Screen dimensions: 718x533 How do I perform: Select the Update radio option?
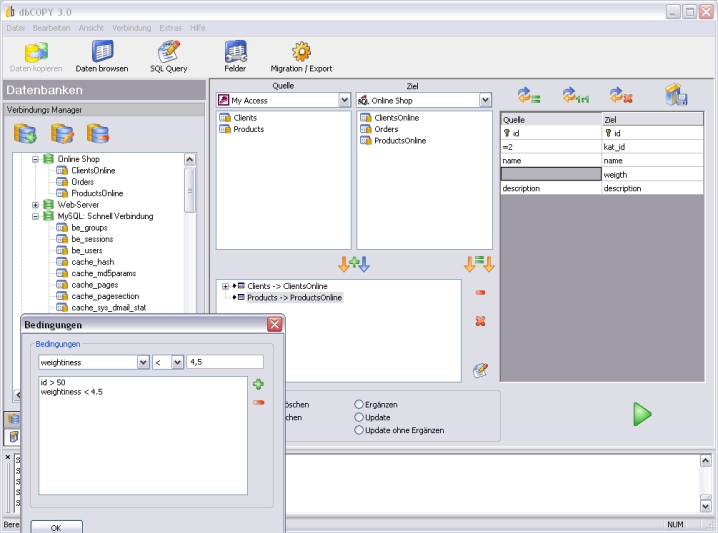pos(360,418)
